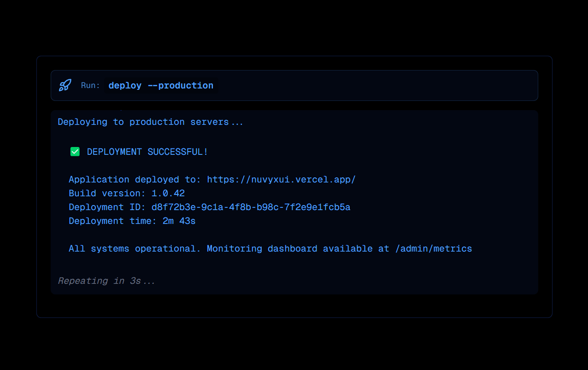The image size is (588, 370).
Task: Select the "Run:" label
Action: click(x=90, y=86)
